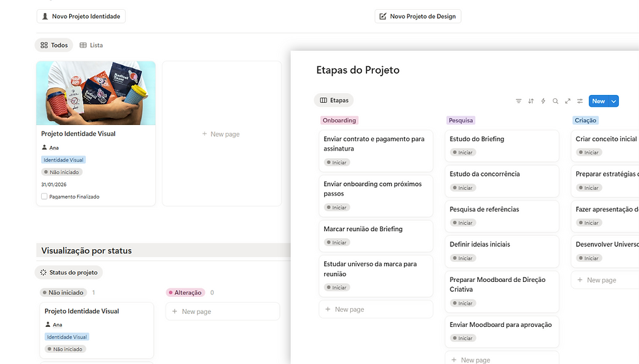Click the edit icon in Novo Projeto de Design
The width and height of the screenshot is (639, 364).
(383, 16)
